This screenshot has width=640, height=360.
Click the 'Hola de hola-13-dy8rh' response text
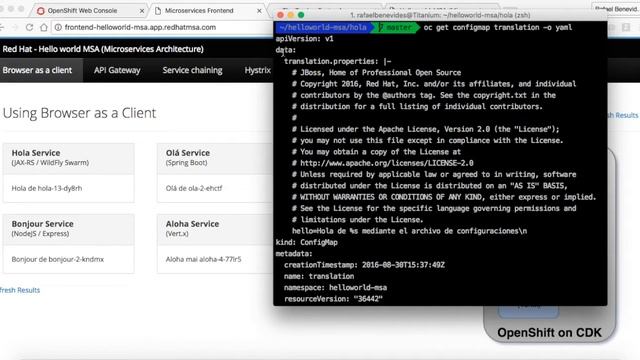click(x=47, y=188)
